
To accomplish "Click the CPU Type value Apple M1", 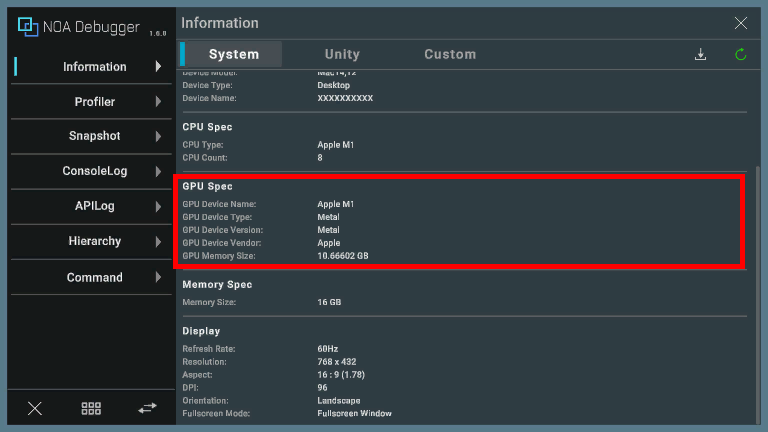I will [336, 145].
